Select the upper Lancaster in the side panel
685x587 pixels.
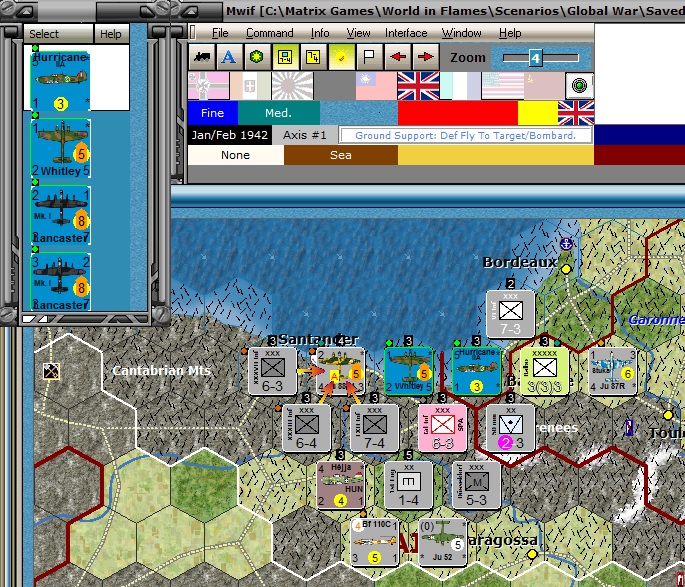(x=61, y=215)
